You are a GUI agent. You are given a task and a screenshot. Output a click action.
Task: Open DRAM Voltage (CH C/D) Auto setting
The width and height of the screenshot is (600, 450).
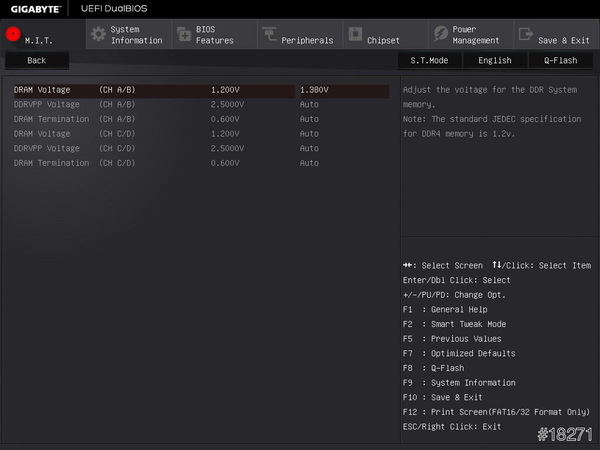tap(310, 134)
